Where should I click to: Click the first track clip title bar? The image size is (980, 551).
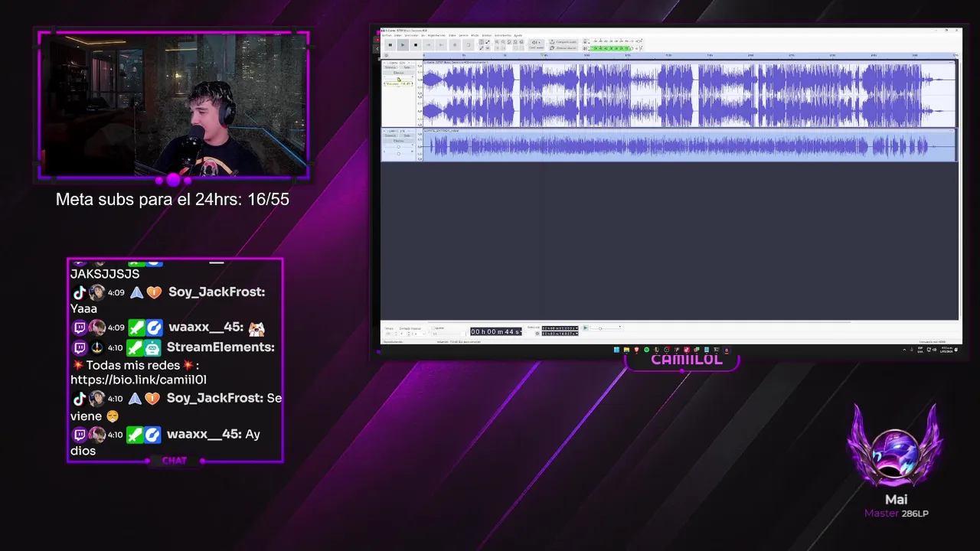(689, 62)
